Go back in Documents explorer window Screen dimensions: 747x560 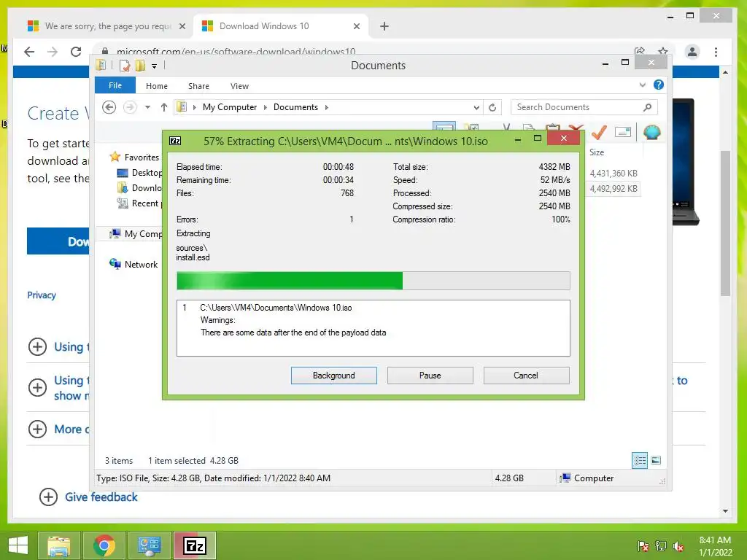tap(109, 107)
